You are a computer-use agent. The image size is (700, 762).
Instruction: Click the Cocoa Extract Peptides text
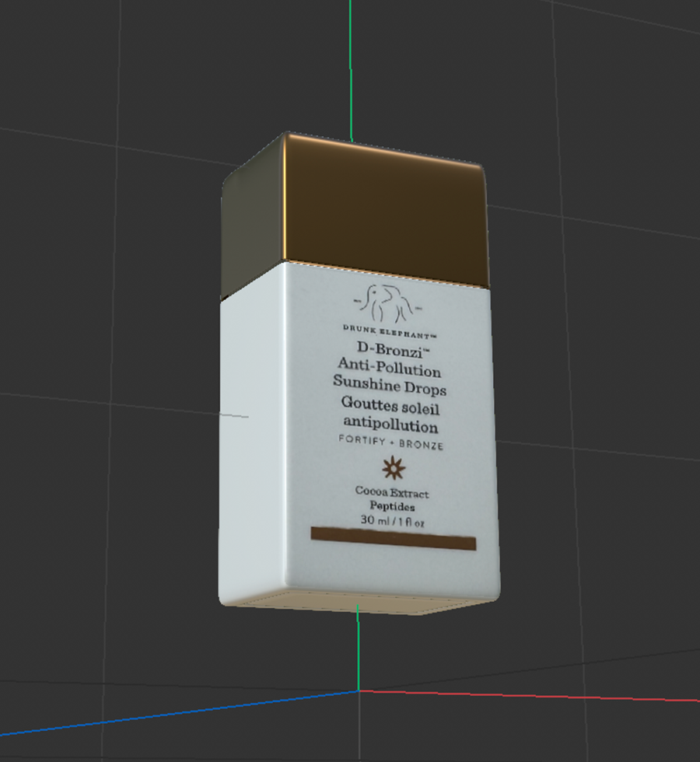click(391, 498)
